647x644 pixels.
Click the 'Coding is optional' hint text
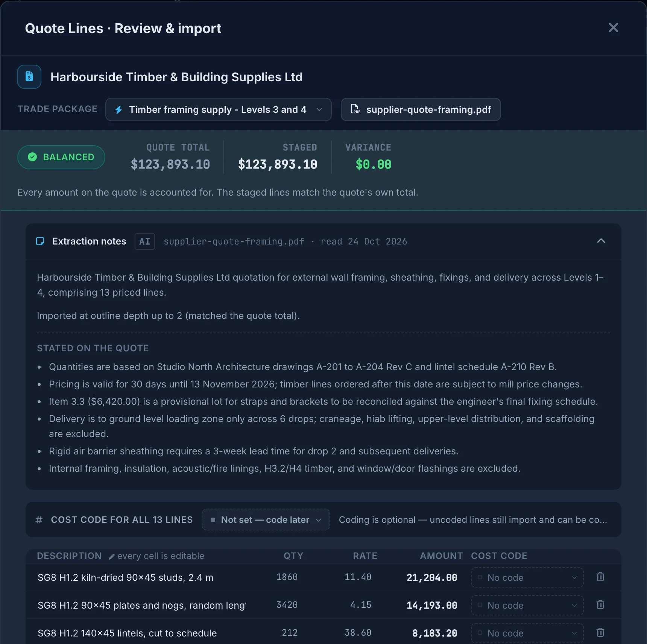[x=473, y=519]
